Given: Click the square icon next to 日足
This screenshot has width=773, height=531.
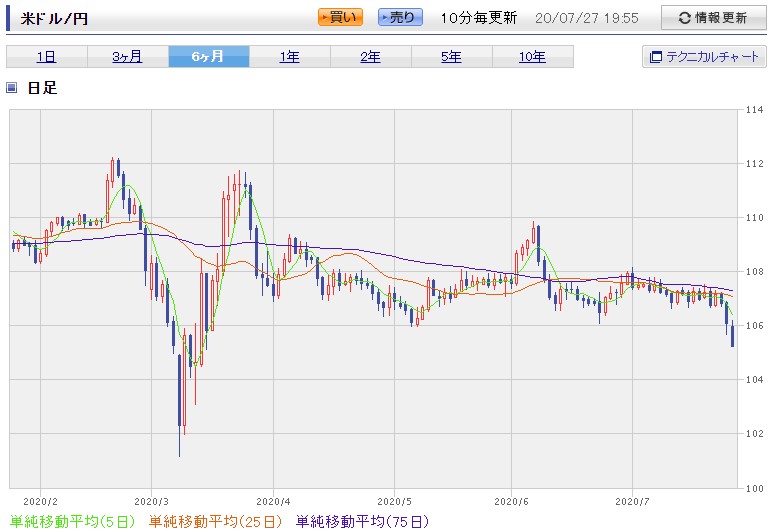Looking at the screenshot, I should pos(12,88).
